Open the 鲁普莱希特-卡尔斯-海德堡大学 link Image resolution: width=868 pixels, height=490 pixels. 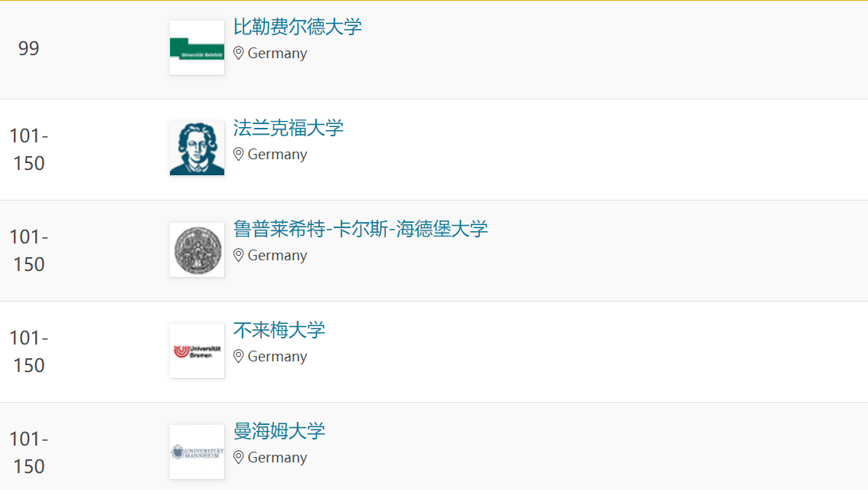(x=361, y=229)
